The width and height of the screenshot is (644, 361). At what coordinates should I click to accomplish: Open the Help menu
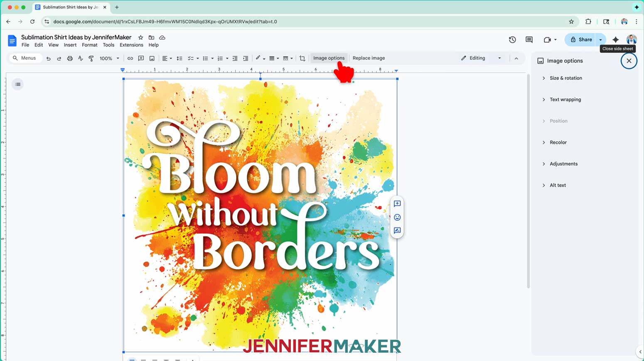click(x=154, y=45)
